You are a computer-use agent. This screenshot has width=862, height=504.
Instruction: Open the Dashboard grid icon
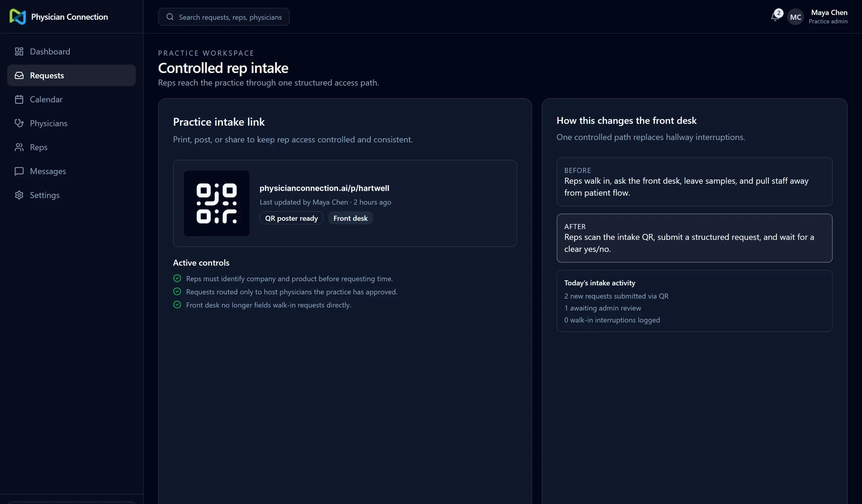pyautogui.click(x=19, y=51)
